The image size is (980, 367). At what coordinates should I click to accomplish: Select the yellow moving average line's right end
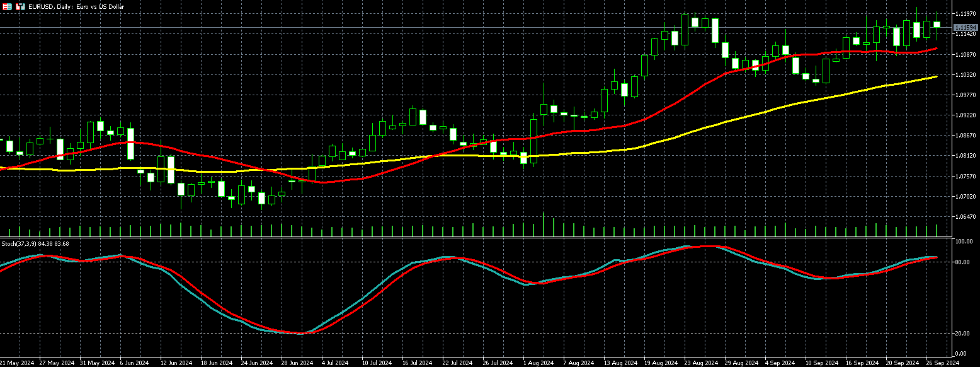tap(936, 77)
